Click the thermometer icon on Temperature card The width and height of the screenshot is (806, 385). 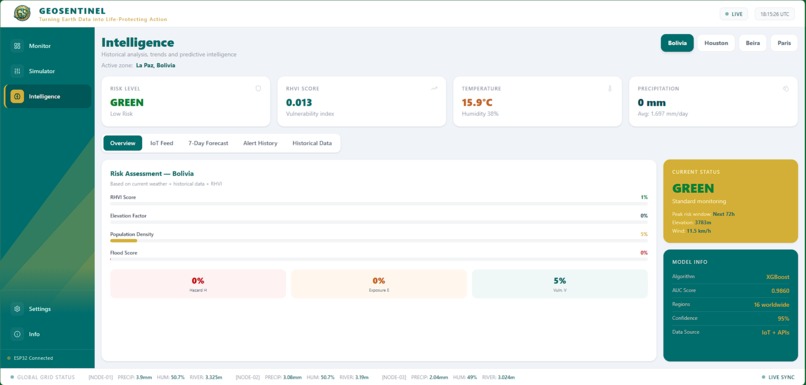coord(610,88)
